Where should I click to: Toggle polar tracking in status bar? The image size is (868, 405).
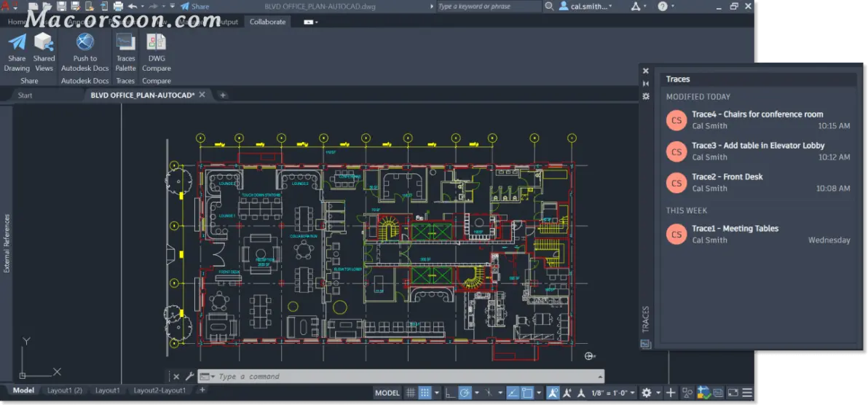tap(465, 393)
